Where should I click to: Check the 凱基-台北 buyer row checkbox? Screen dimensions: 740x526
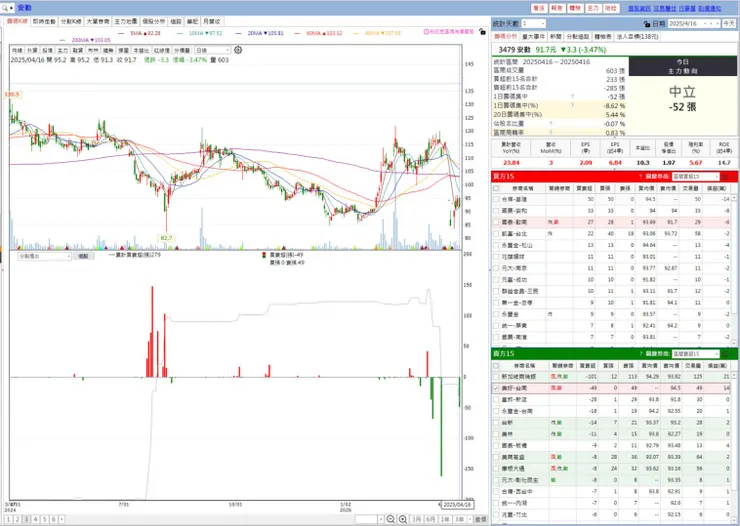[496, 234]
